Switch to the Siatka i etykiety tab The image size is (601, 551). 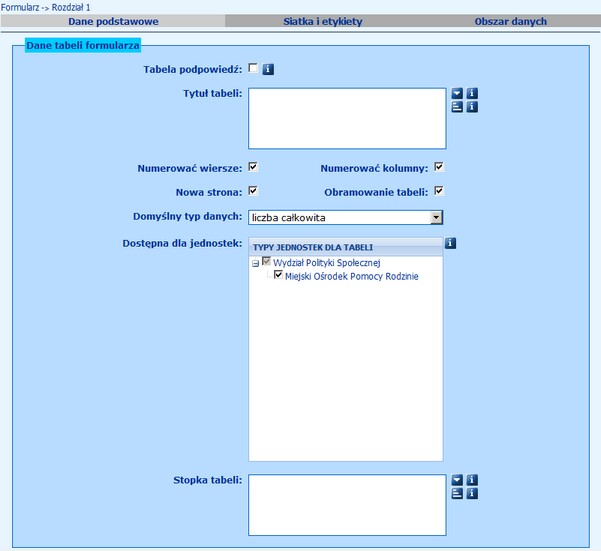(x=321, y=20)
